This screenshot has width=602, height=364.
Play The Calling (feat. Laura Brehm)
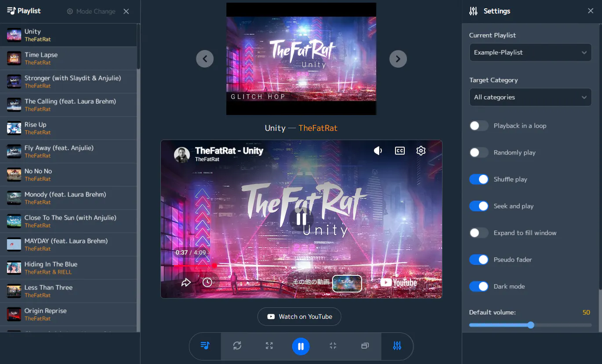click(x=69, y=105)
